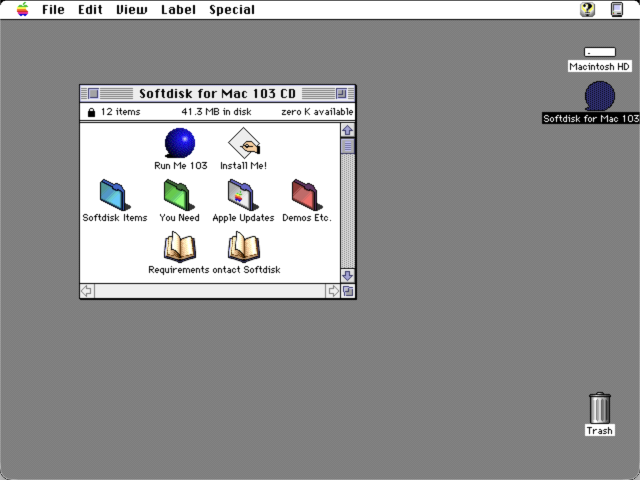Select the green You Need folder

tap(179, 195)
